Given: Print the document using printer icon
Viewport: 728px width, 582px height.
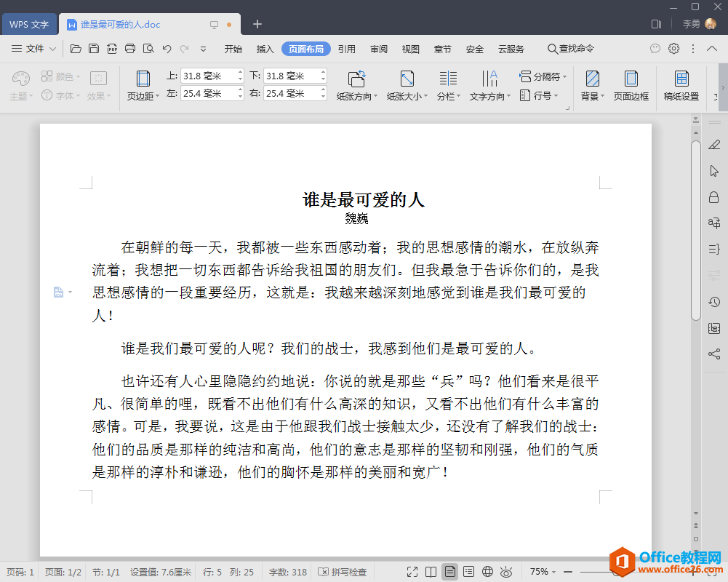Looking at the screenshot, I should pyautogui.click(x=130, y=49).
